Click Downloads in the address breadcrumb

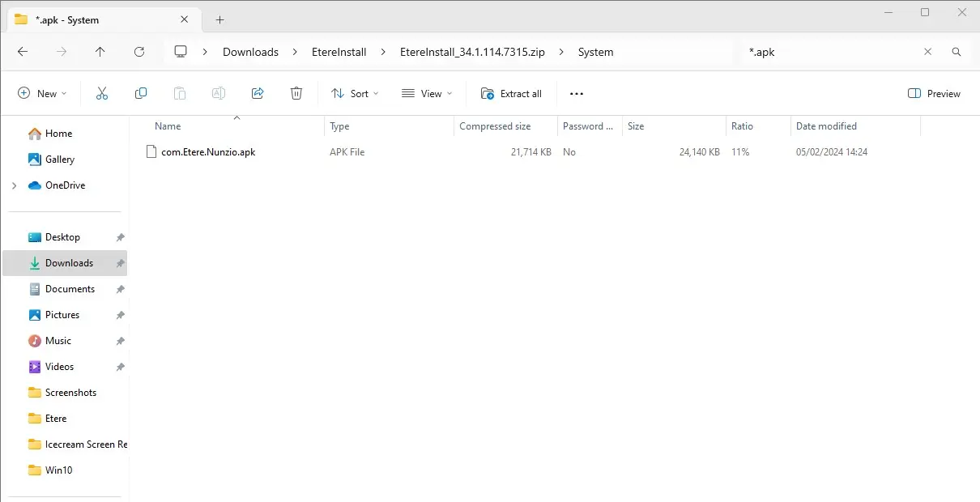250,52
